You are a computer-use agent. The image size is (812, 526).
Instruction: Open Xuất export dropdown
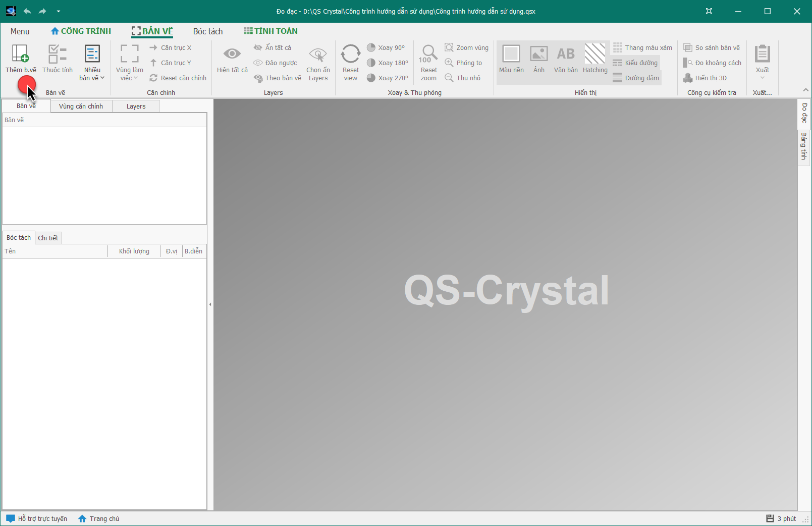click(762, 63)
